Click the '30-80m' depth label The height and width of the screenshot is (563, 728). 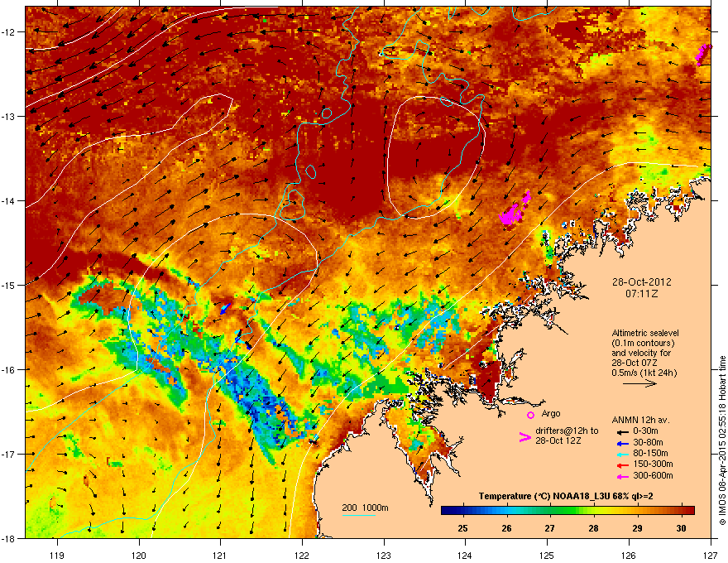[x=648, y=442]
